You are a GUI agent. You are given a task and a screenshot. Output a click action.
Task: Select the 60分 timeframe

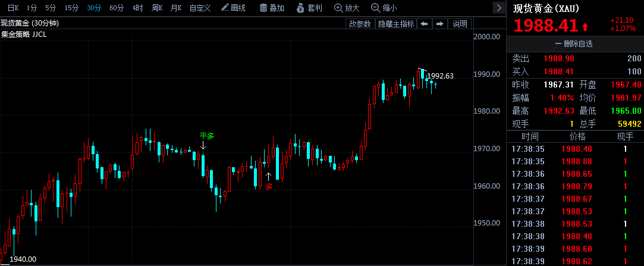[117, 7]
